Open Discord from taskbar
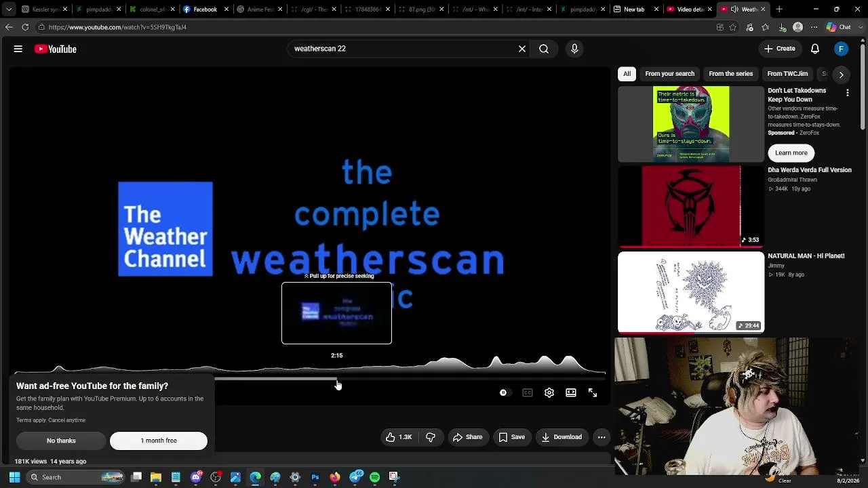Viewport: 868px width, 488px height. point(196,477)
